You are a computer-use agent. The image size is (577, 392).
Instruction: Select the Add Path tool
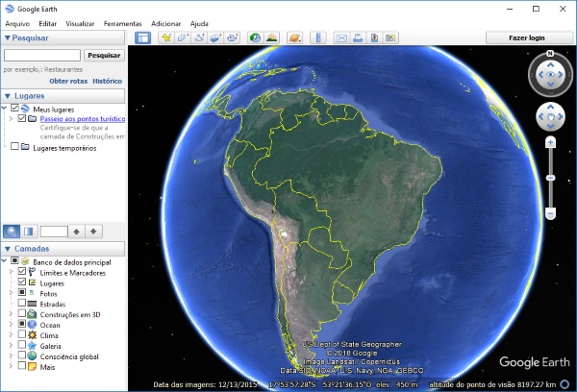[x=199, y=37]
